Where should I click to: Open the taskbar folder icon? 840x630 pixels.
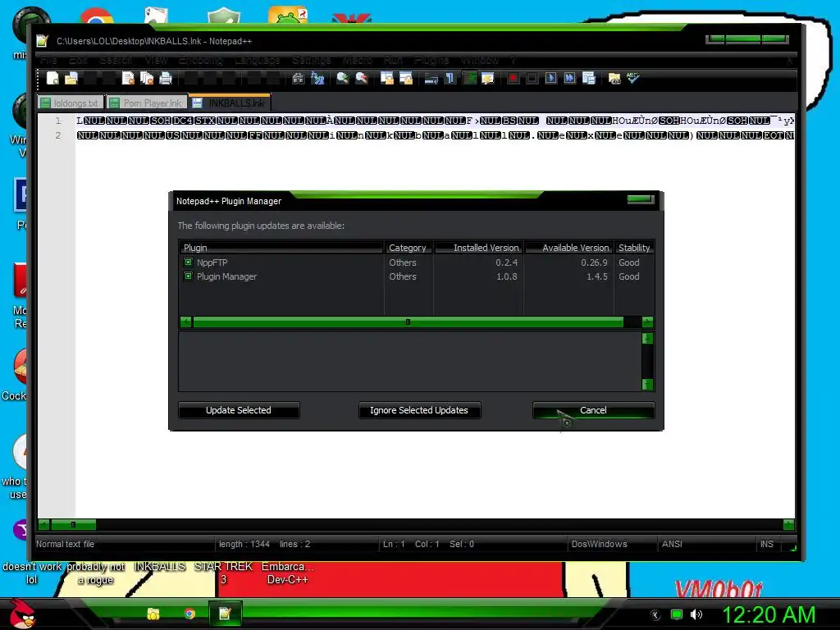pos(153,614)
